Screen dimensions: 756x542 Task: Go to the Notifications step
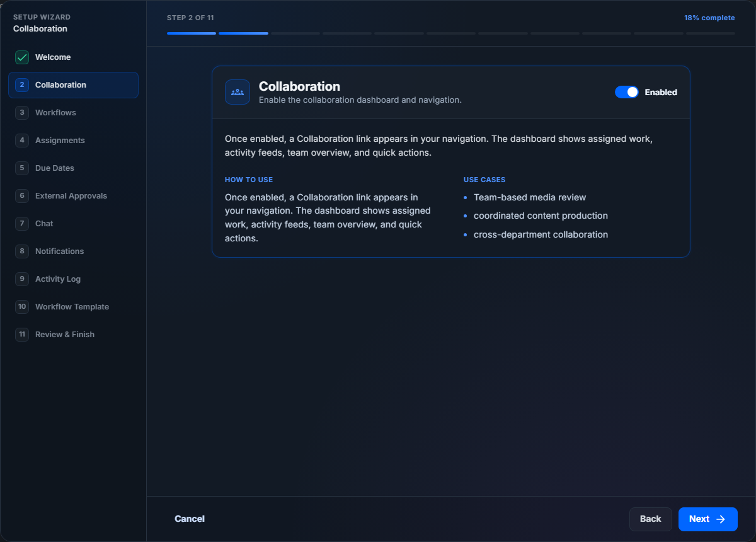point(73,251)
